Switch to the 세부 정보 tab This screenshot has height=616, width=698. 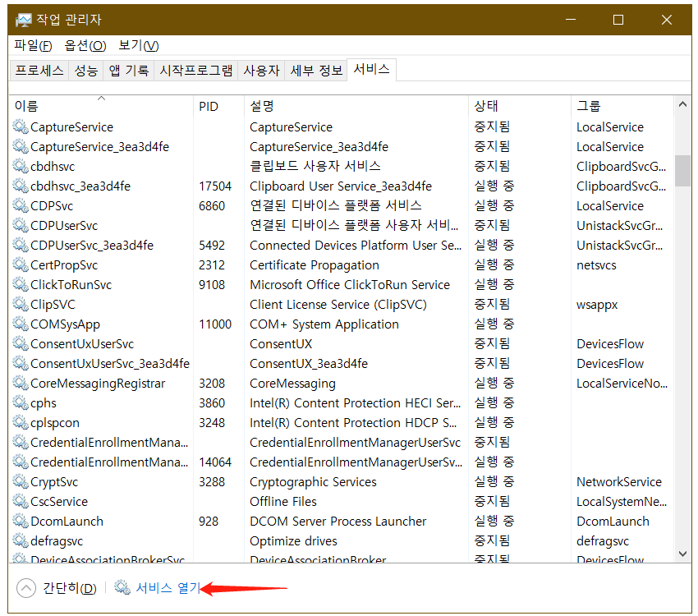click(x=316, y=69)
